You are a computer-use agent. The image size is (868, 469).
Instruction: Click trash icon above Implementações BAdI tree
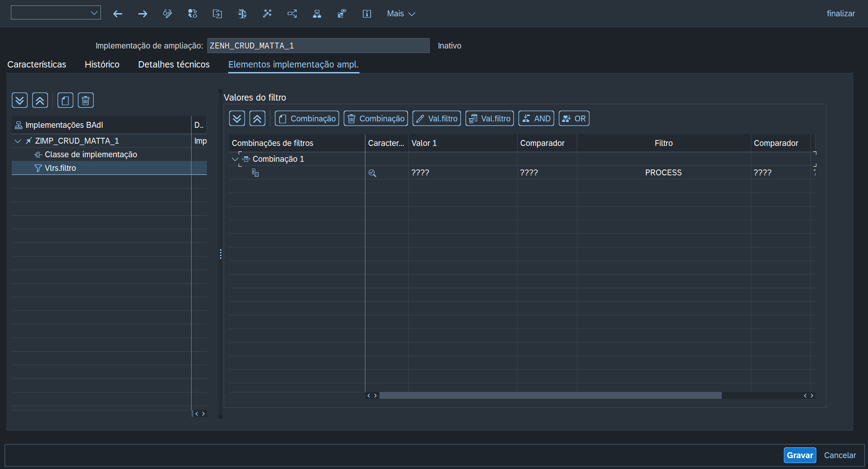pos(86,100)
